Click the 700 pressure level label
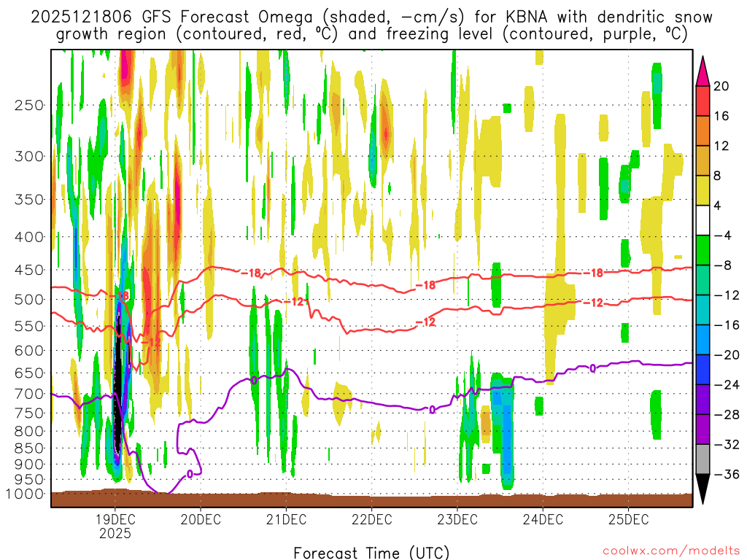This screenshot has height=560, width=747. [29, 394]
